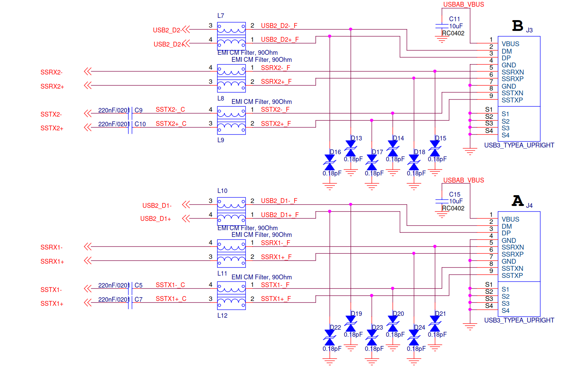588x384 pixels.
Task: Click the D17 TVS diode symbol
Action: pos(372,163)
